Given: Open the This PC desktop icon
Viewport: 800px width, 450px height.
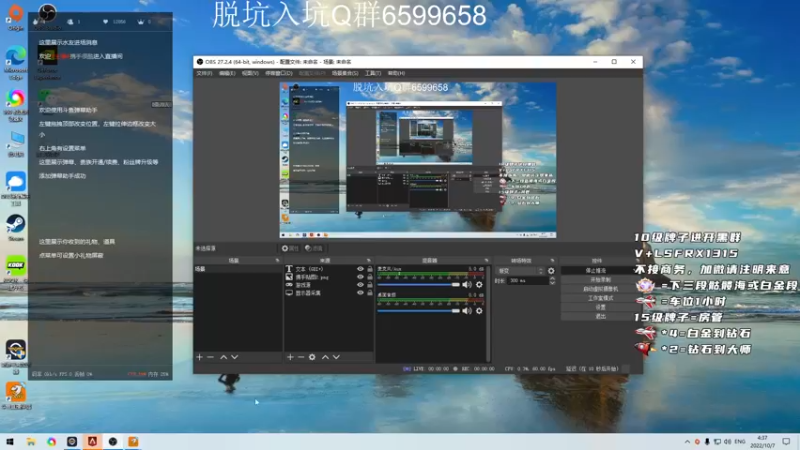Looking at the screenshot, I should click(16, 144).
